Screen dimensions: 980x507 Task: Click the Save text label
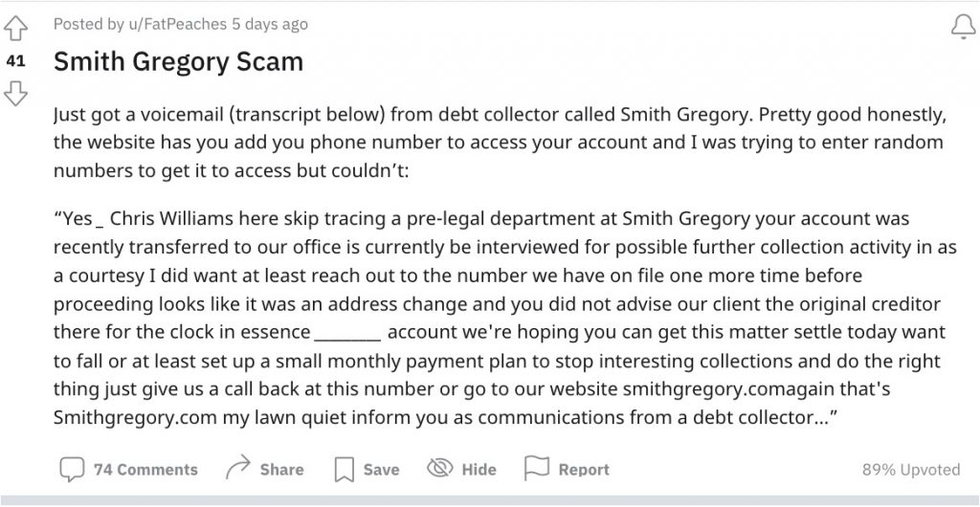(381, 470)
